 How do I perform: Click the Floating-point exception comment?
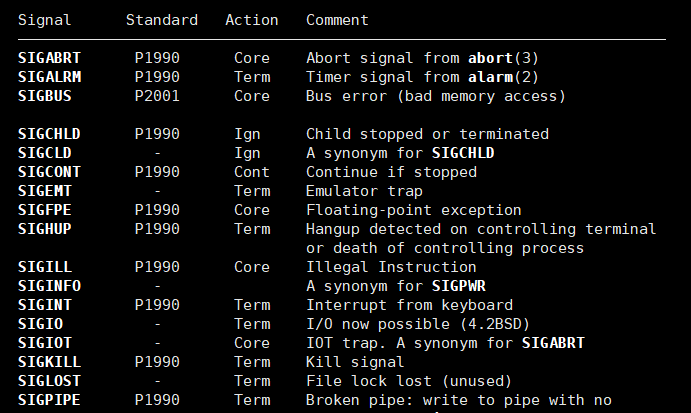click(x=414, y=210)
